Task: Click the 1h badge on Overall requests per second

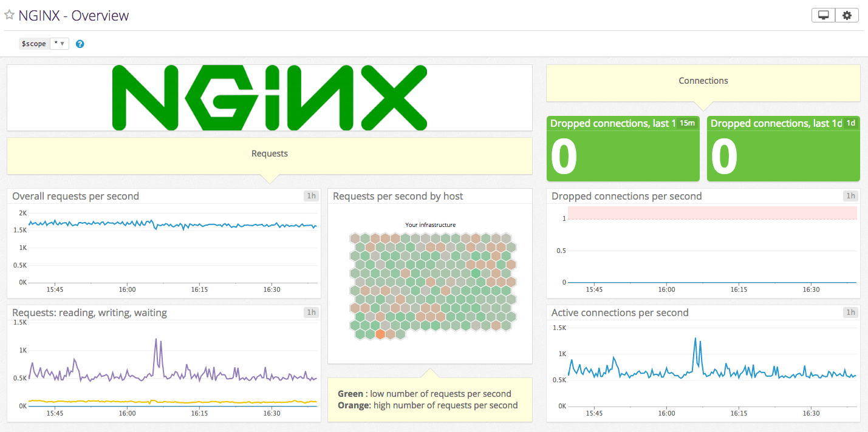Action: click(311, 196)
